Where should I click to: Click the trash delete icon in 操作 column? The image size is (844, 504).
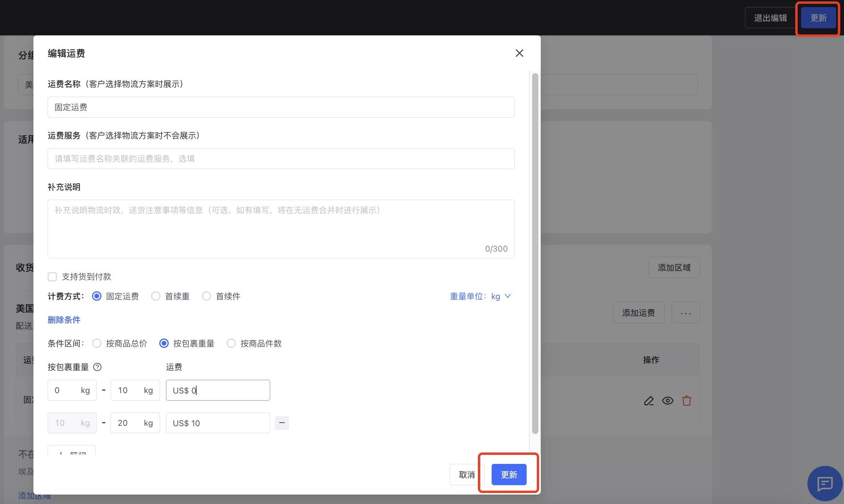pos(687,401)
